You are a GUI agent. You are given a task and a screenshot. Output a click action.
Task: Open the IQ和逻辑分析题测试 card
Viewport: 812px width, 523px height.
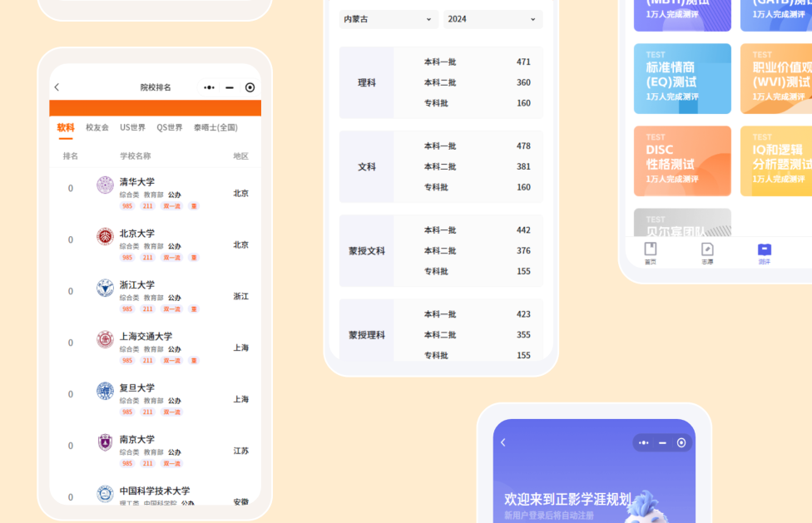(x=775, y=160)
